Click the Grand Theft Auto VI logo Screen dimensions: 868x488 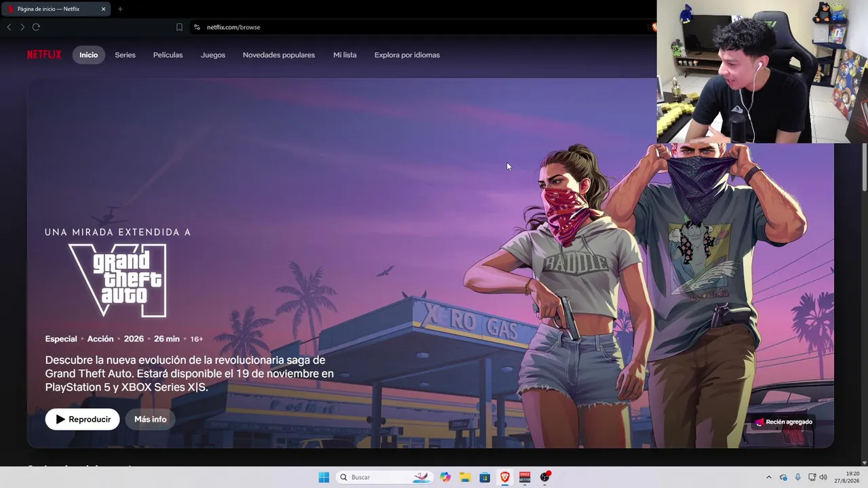click(117, 280)
